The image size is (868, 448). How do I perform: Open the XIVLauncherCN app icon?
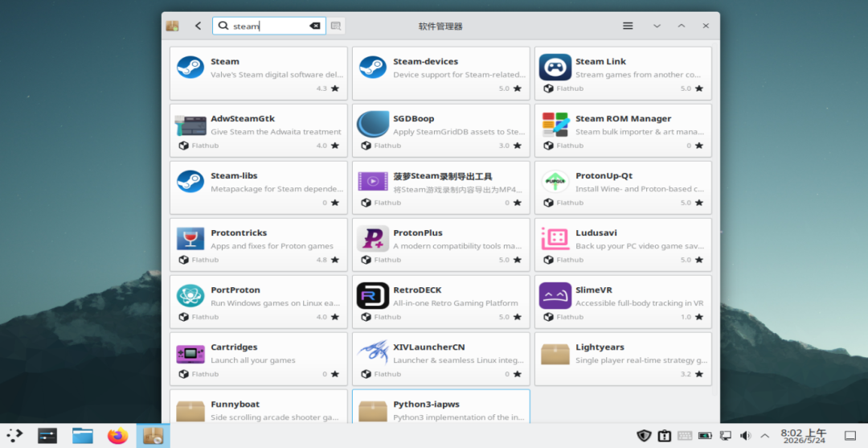click(373, 353)
